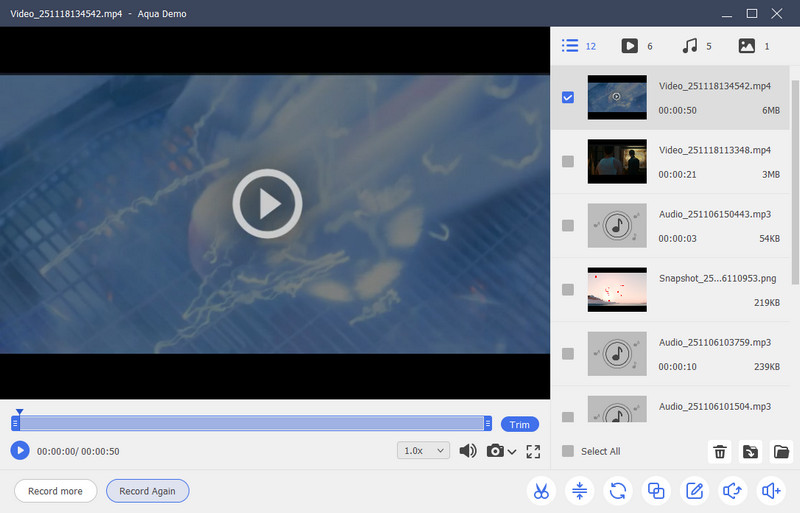The height and width of the screenshot is (513, 800).
Task: Mute the playback speaker icon
Action: pyautogui.click(x=468, y=451)
